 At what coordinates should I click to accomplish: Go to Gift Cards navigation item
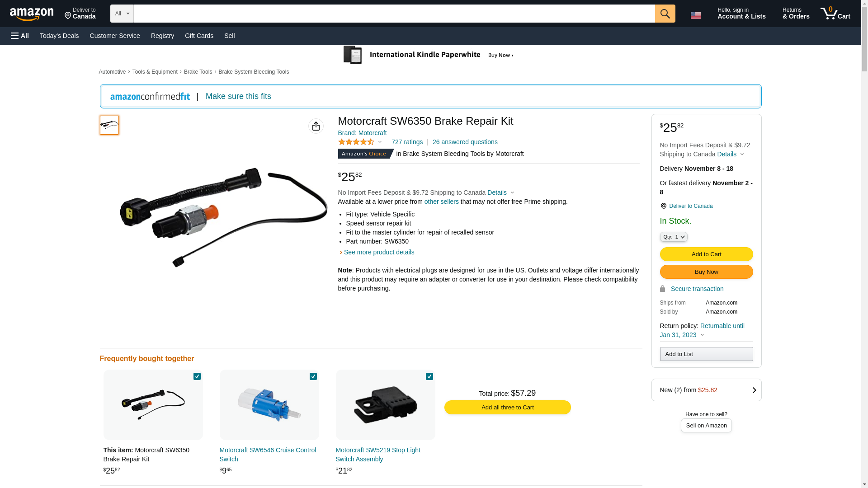[x=199, y=36]
